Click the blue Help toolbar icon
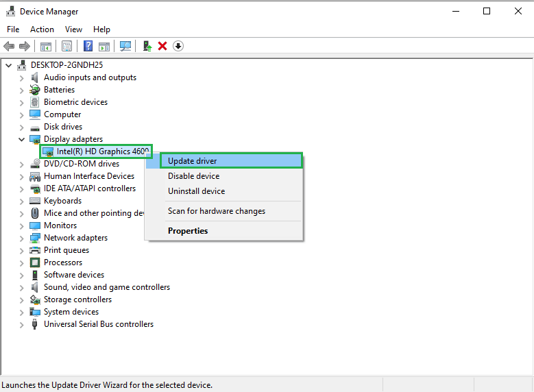Screen dimensions: 534x392 [x=88, y=46]
